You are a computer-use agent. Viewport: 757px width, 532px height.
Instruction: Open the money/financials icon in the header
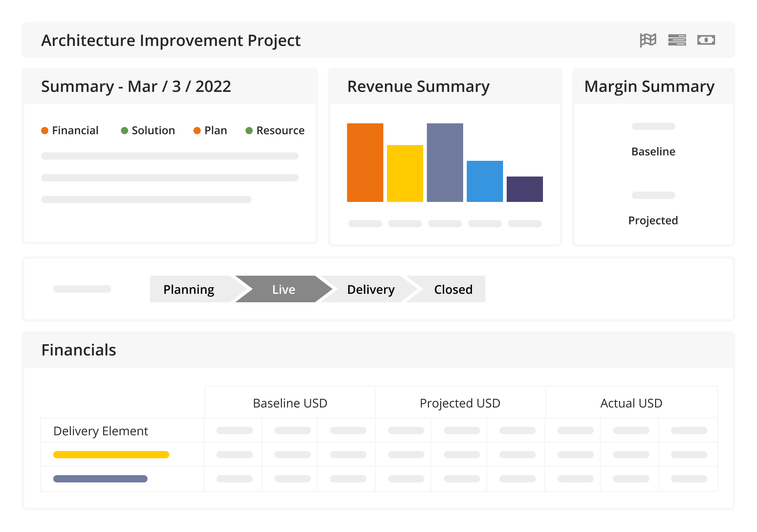tap(707, 40)
